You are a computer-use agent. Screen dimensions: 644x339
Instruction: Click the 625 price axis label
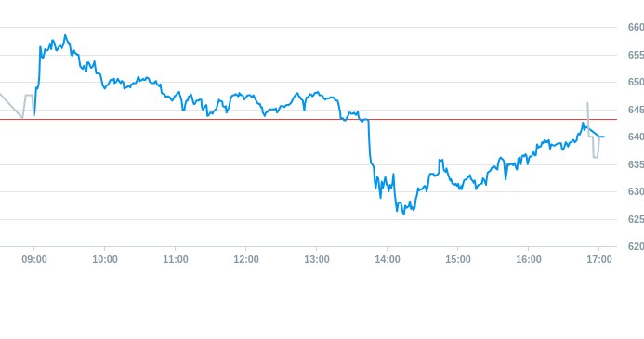(x=636, y=219)
